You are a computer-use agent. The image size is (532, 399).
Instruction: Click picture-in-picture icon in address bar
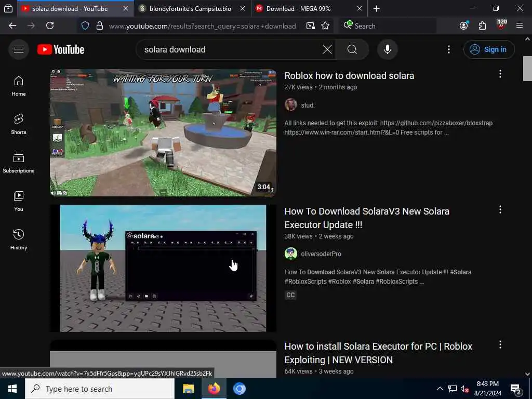[x=311, y=26]
